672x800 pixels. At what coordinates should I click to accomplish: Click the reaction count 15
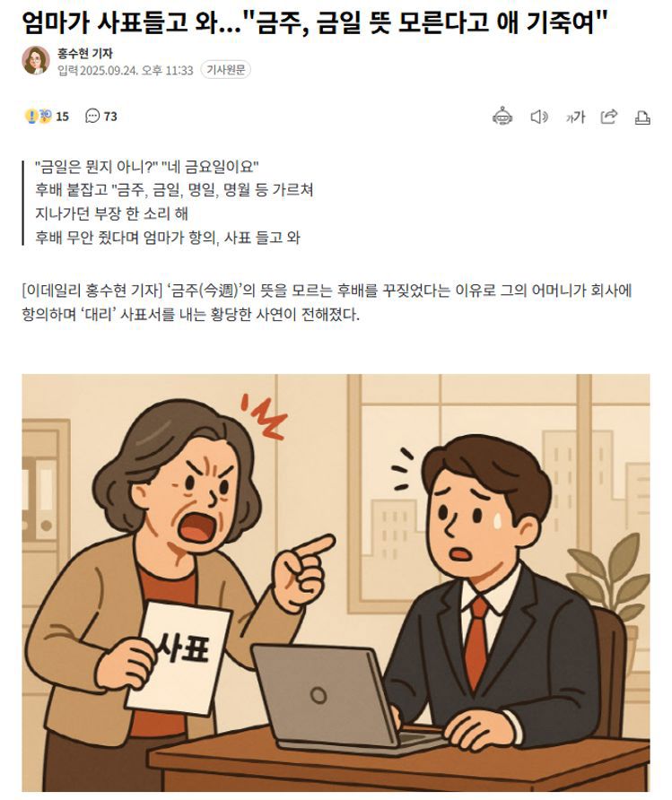pyautogui.click(x=62, y=117)
